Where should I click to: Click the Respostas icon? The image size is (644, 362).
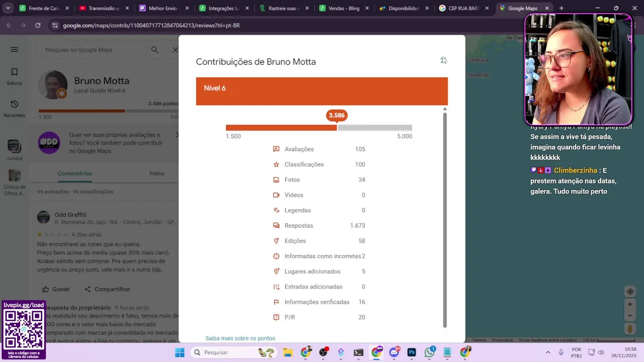276,226
